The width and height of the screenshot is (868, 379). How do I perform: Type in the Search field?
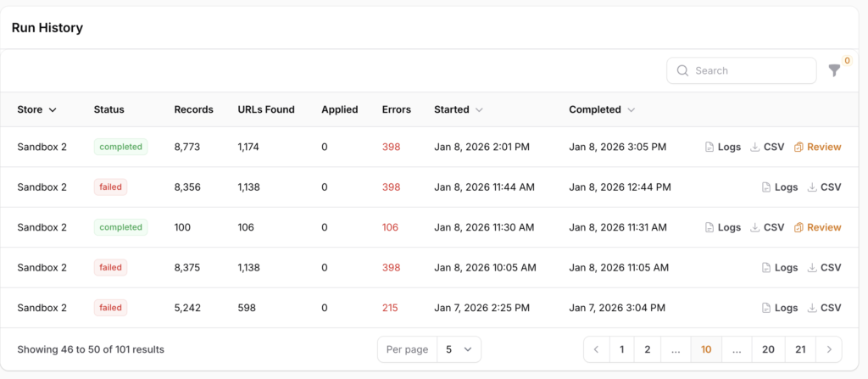750,71
